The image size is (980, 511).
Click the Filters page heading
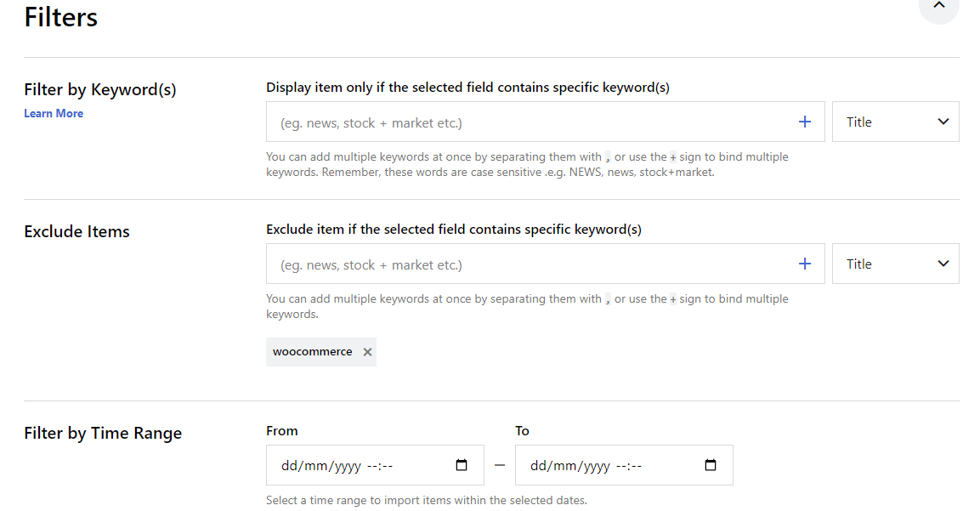pyautogui.click(x=60, y=16)
